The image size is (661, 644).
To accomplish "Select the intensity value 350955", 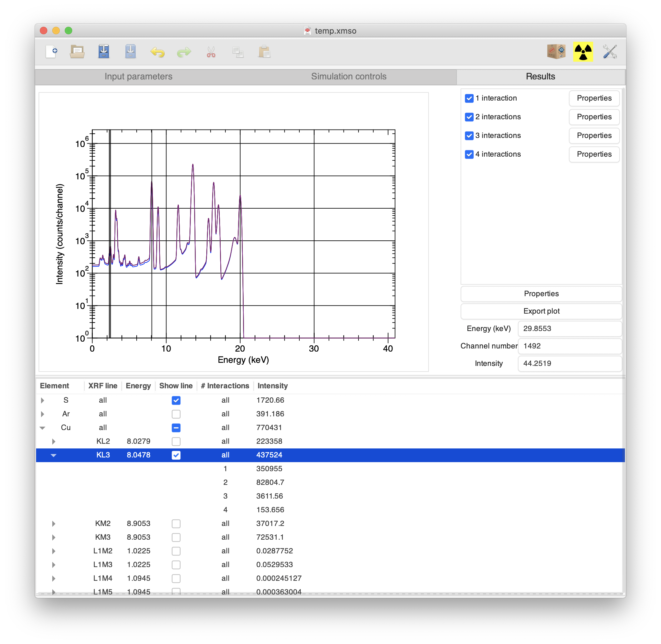I will tap(269, 468).
